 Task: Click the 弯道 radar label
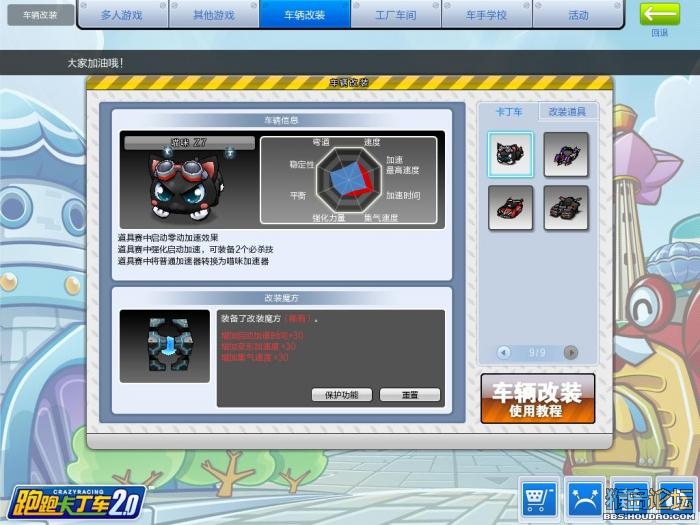(x=321, y=142)
